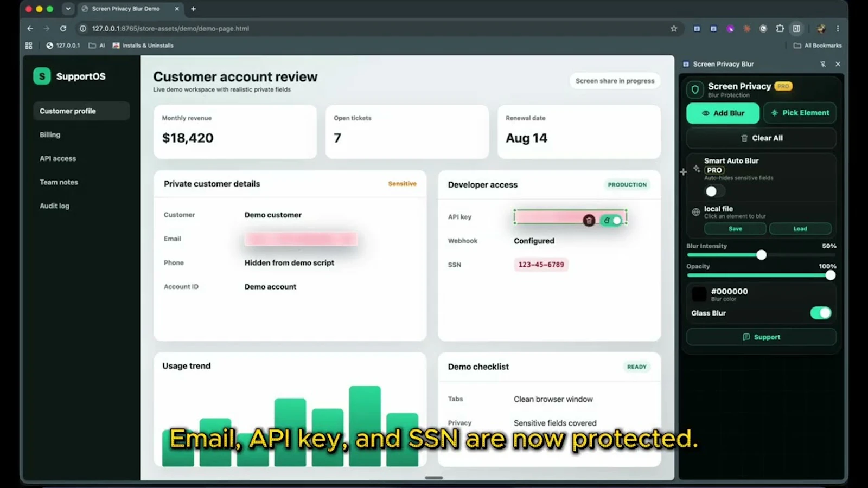Open a new browser tab
This screenshot has height=488, width=868.
[193, 9]
